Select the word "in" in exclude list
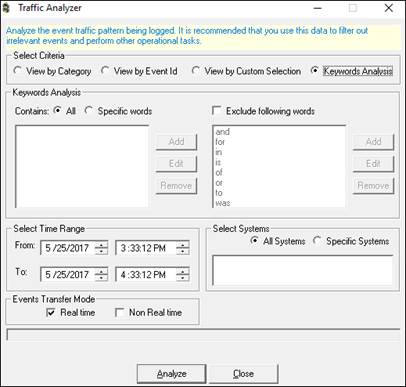This screenshot has height=387, width=406. [219, 152]
